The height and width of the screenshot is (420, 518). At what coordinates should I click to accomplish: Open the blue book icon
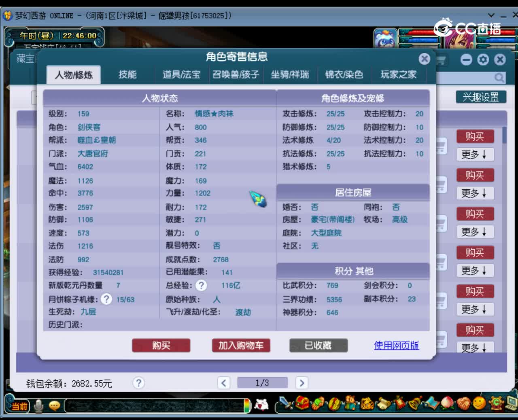pyautogui.click(x=431, y=403)
